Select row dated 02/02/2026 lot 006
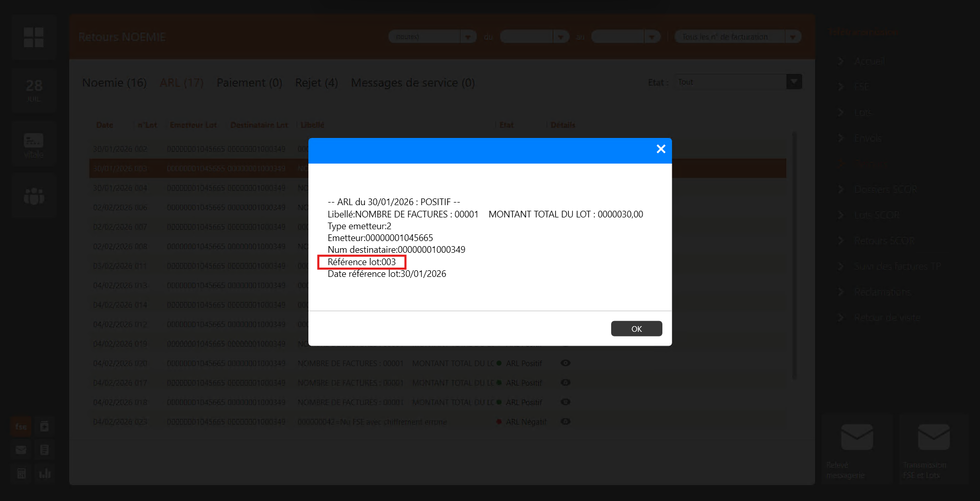Image resolution: width=980 pixels, height=501 pixels. pos(438,207)
